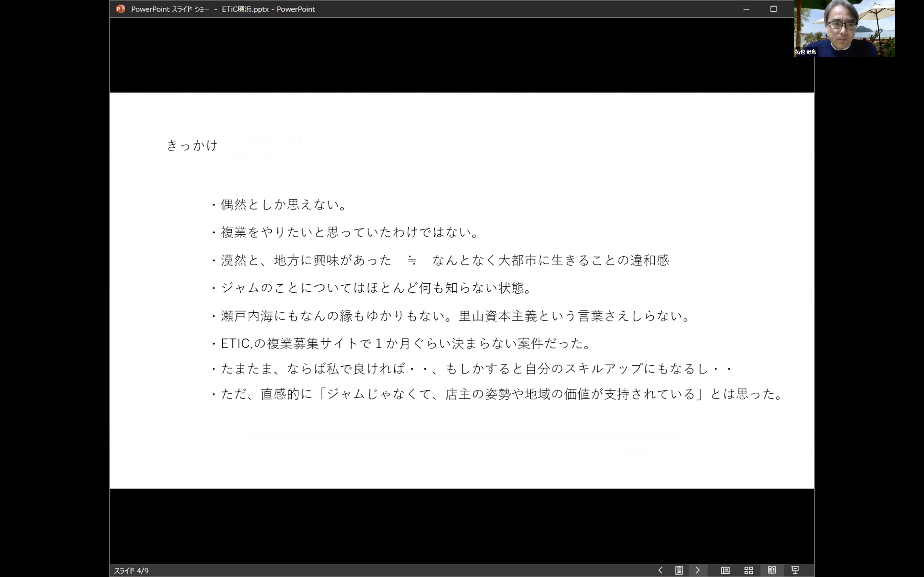The width and height of the screenshot is (924, 577).
Task: Start Slide Show from the status bar
Action: [x=795, y=570]
